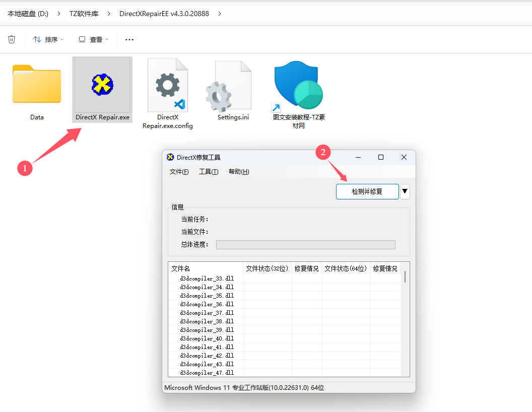Click the DirectX修复工具 title bar icon
The width and height of the screenshot is (532, 412).
point(170,157)
